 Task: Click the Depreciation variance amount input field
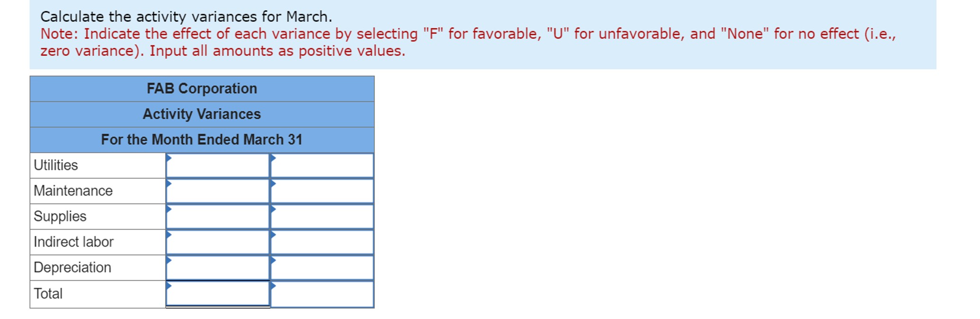pos(218,268)
